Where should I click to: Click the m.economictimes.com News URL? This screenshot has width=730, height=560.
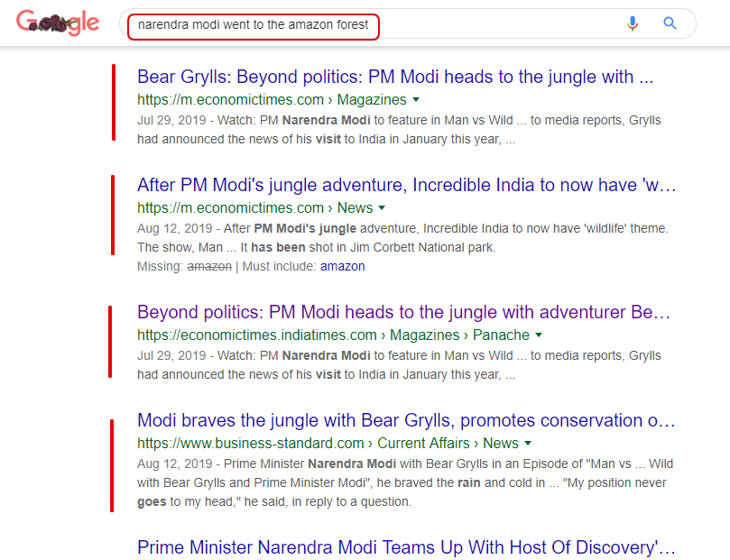(x=255, y=208)
